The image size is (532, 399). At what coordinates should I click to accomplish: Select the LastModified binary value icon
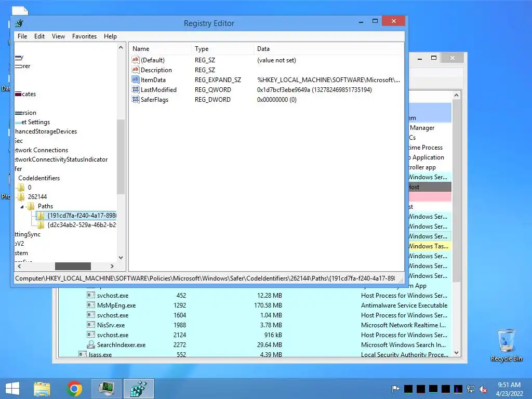point(136,89)
